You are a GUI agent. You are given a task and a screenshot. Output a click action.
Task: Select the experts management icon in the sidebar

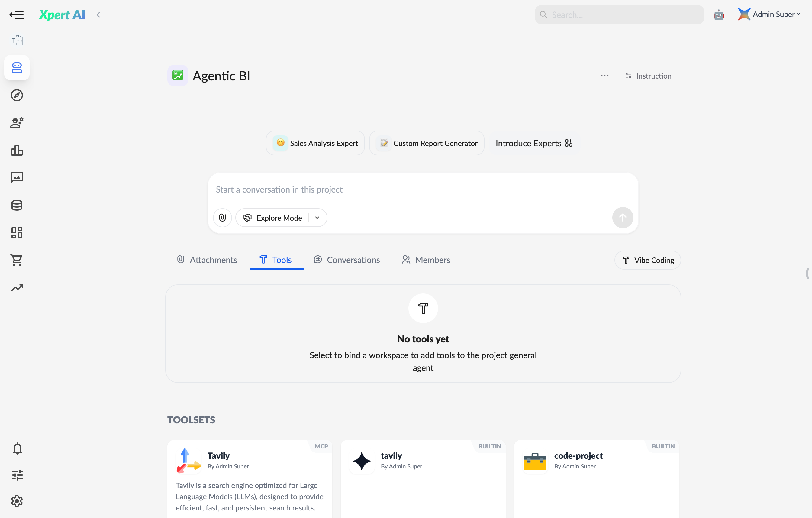[x=17, y=123]
